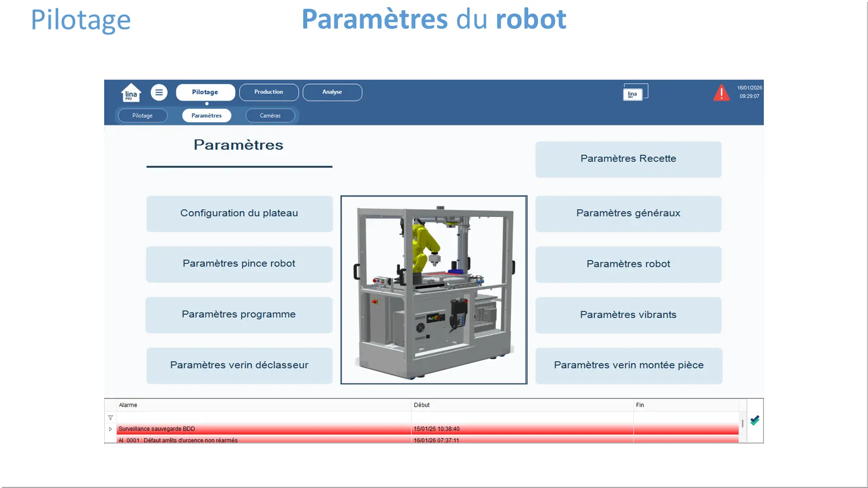Viewport: 868px width, 488px height.
Task: Click the red alarm warning triangle
Action: point(721,93)
